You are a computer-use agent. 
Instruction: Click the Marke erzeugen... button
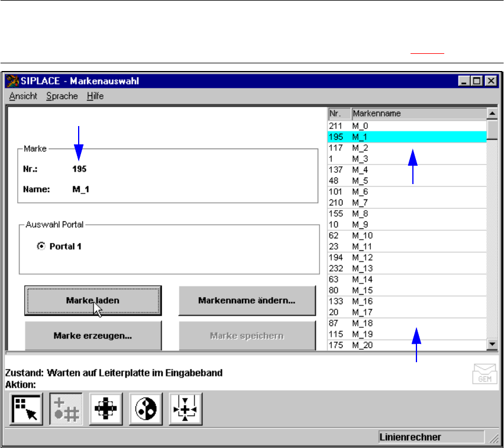pos(93,336)
